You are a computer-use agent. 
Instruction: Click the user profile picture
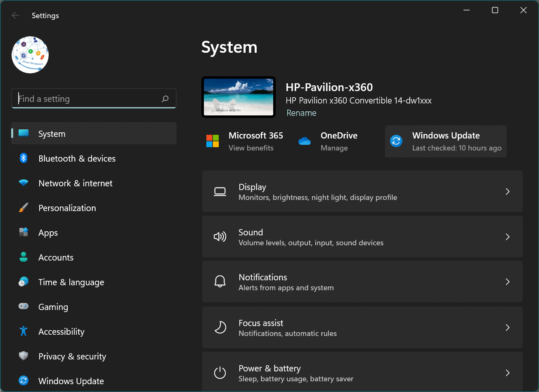30,55
